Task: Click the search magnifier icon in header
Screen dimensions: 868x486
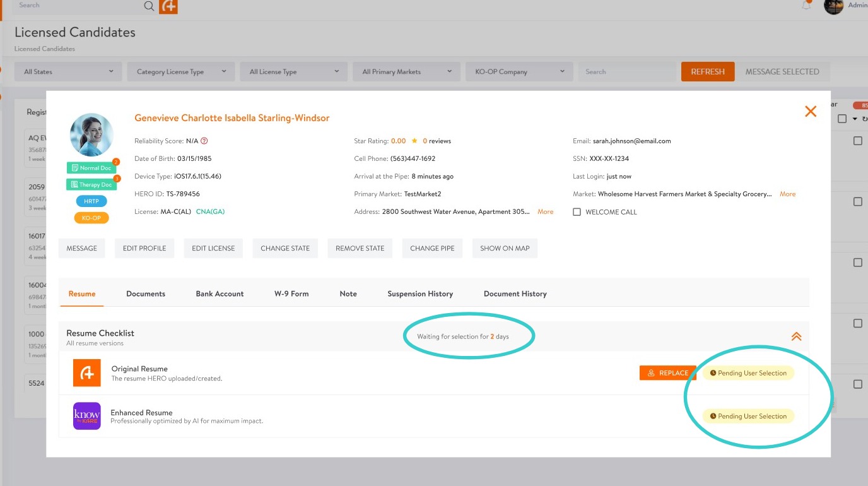Action: pyautogui.click(x=149, y=6)
